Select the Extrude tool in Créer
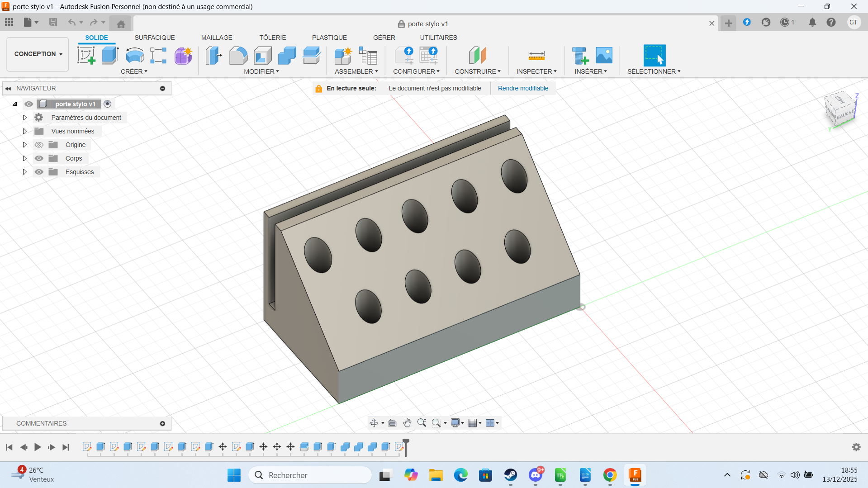 coord(110,56)
